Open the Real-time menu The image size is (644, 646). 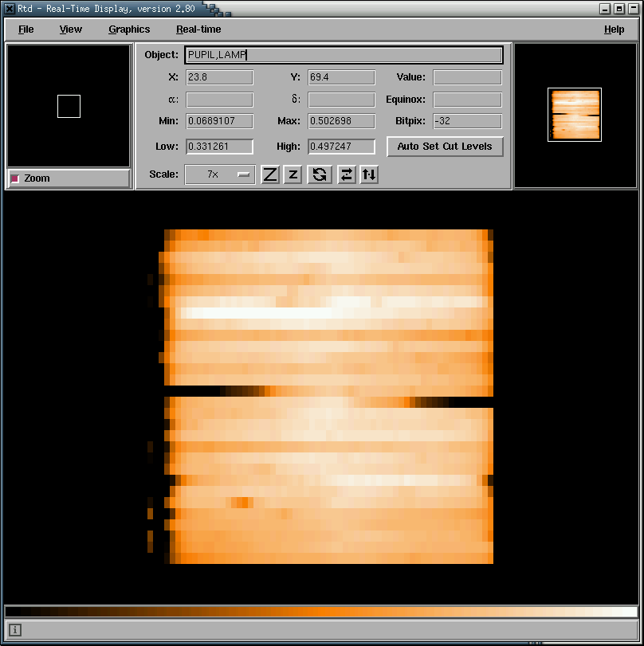click(x=198, y=29)
